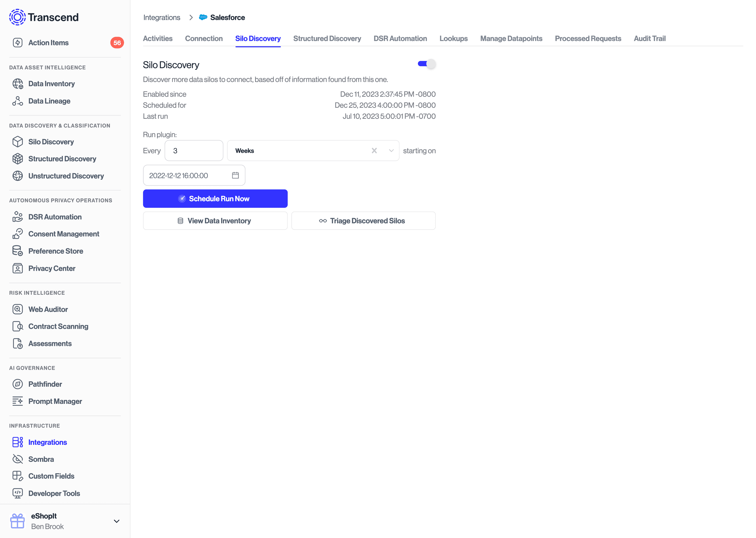Open the starting date calendar picker
This screenshot has width=756, height=538.
coord(235,175)
